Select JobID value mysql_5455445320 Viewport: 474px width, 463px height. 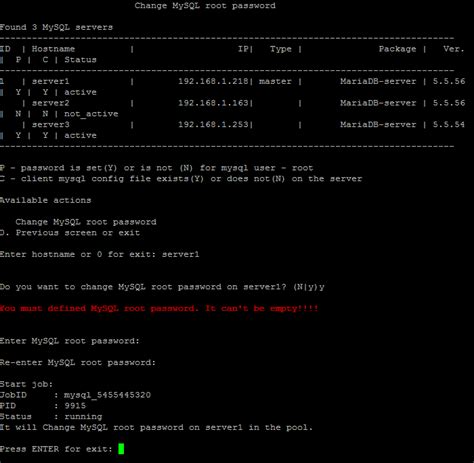(x=107, y=395)
